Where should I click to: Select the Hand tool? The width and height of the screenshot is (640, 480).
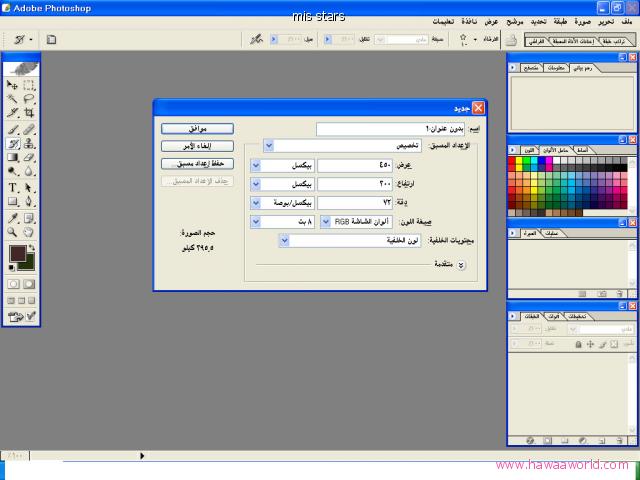click(x=29, y=231)
